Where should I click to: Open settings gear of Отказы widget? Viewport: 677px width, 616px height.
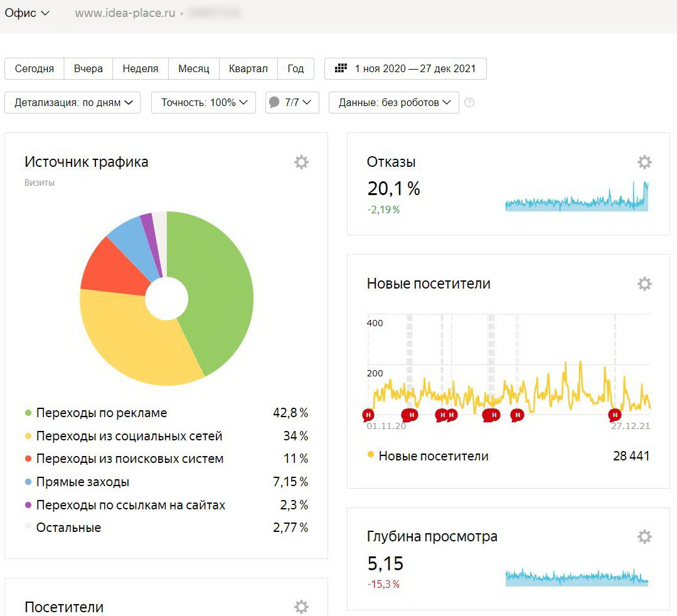pos(644,162)
